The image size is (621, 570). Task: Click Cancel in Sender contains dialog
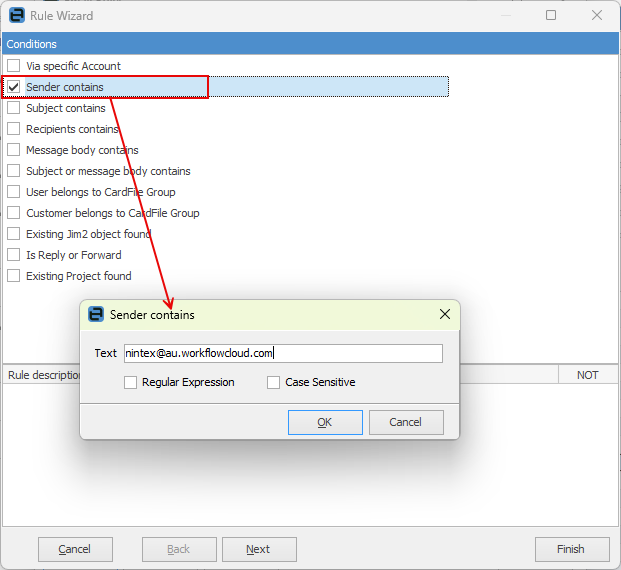(x=406, y=422)
